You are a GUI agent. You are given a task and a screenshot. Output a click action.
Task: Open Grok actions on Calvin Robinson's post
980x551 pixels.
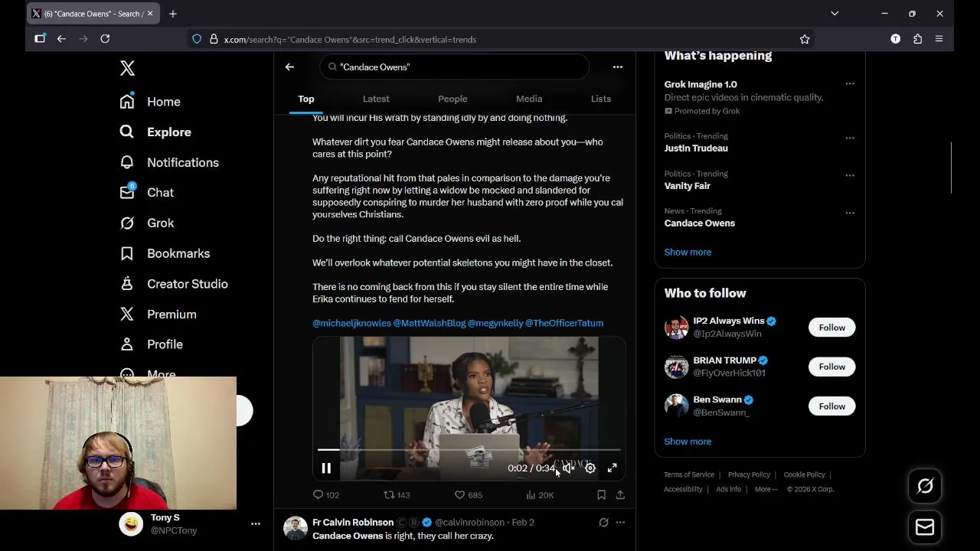tap(603, 523)
